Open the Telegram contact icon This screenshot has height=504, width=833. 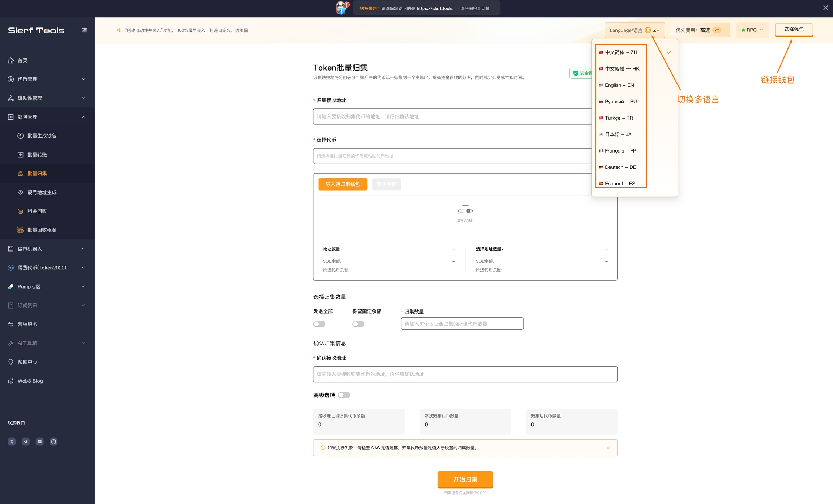pos(26,441)
